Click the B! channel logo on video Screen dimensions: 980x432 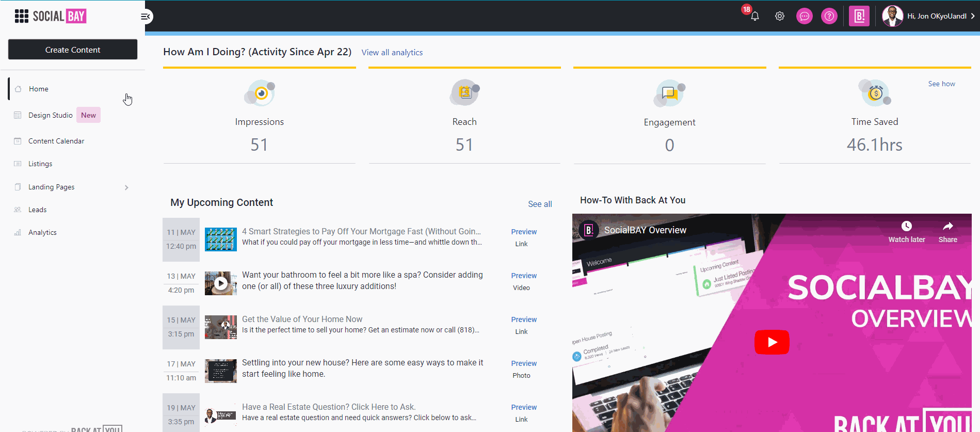589,230
